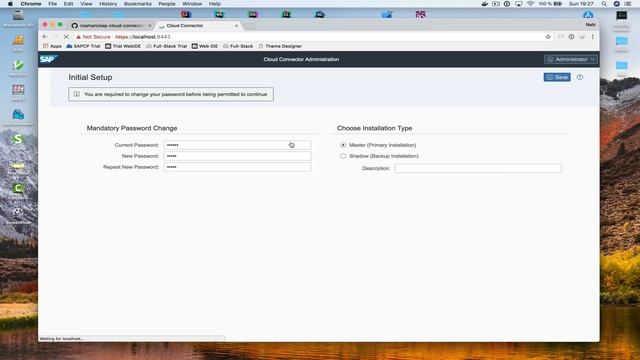This screenshot has width=640, height=360.
Task: Open the Trial WebIDE bookmark
Action: tap(123, 46)
